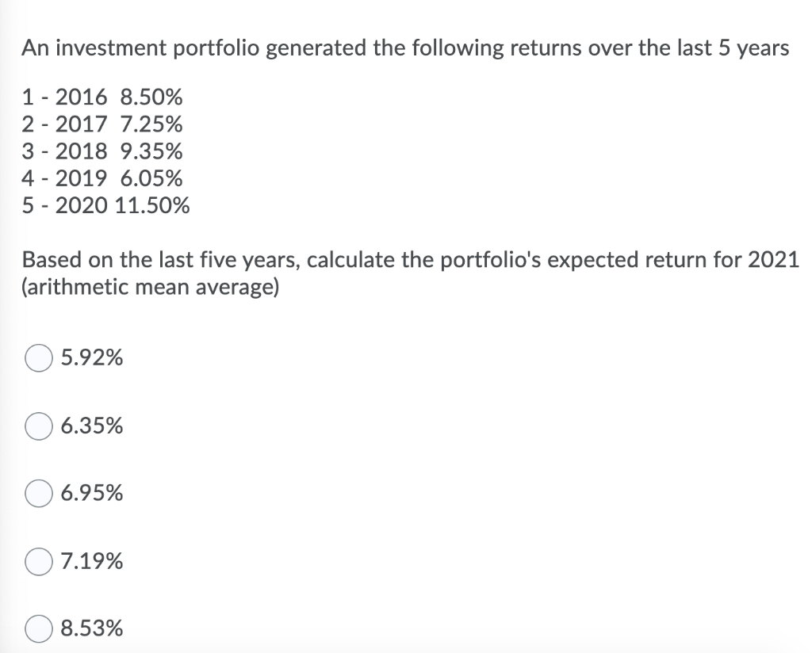Select the 5.92% radio button
The width and height of the screenshot is (812, 653).
[x=38, y=358]
